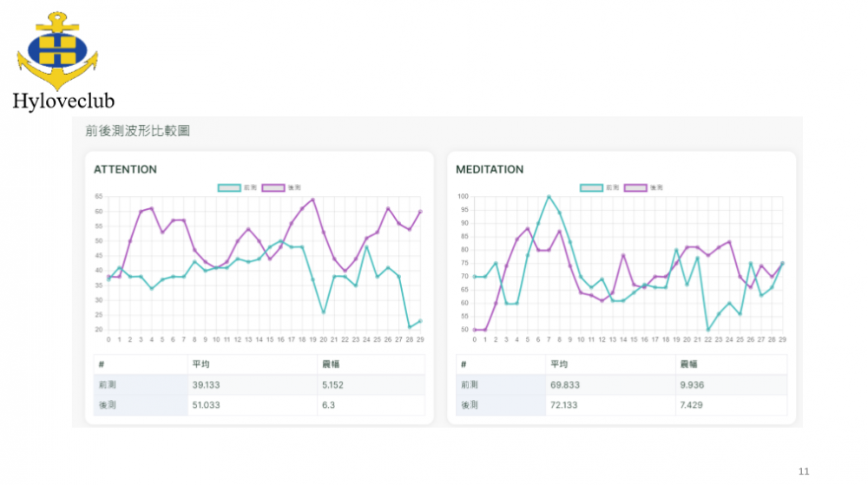Select the 後測 row label in MEDITATION table
868x485 pixels.
point(469,405)
